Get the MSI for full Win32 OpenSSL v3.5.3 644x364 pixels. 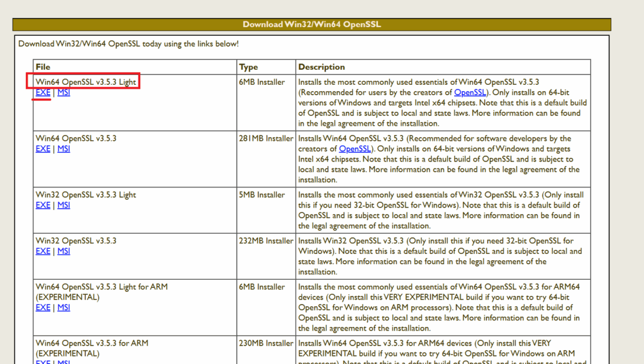(64, 251)
